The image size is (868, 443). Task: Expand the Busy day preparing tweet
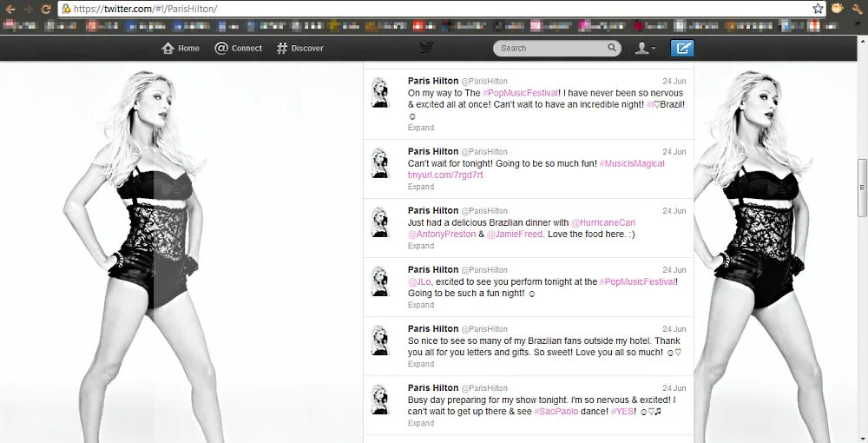(x=421, y=423)
